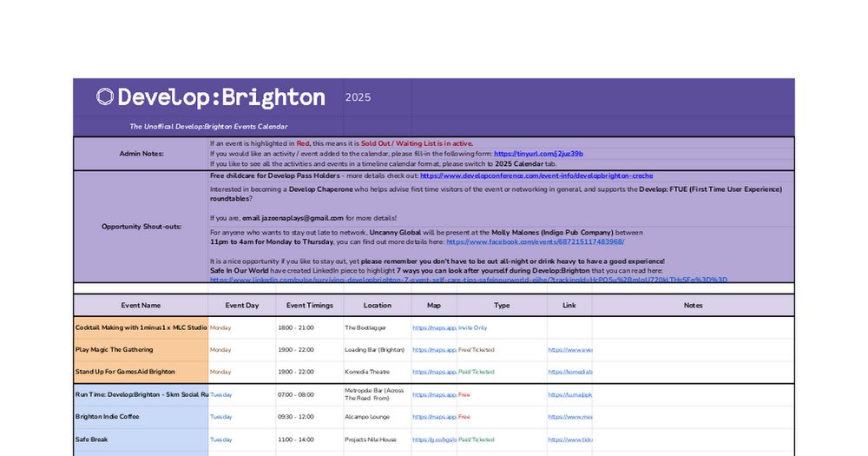Select 'Brighton Indie Coffee' event cell

tap(141, 417)
